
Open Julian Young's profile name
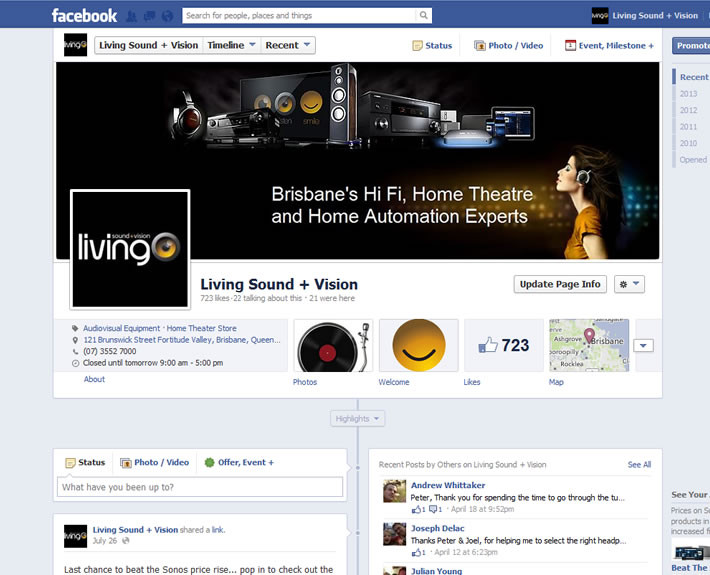(437, 571)
